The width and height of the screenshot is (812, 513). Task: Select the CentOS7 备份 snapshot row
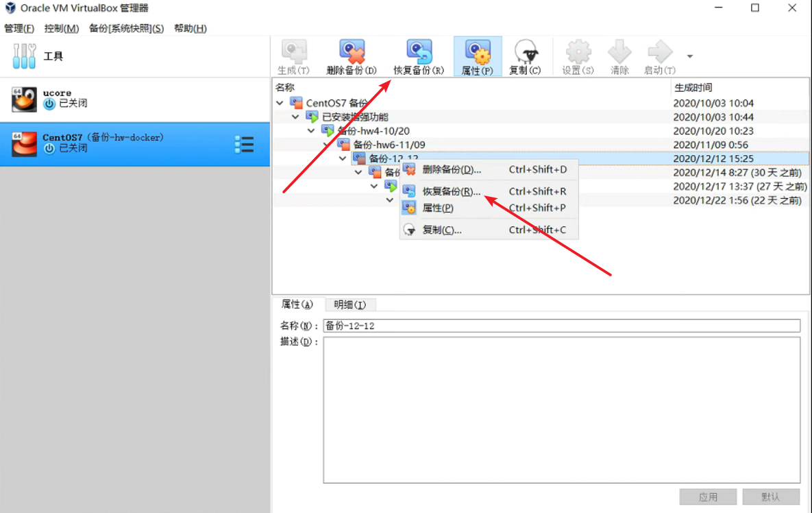click(541, 103)
